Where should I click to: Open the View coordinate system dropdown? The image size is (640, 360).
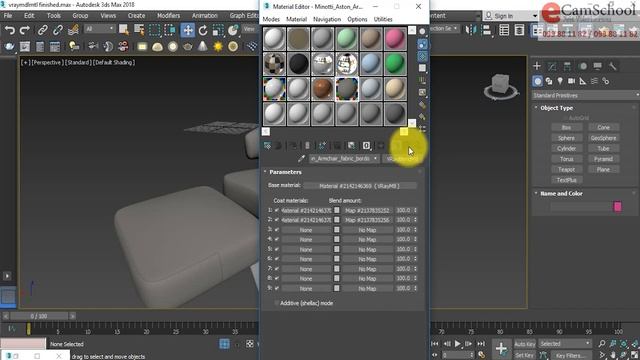[249, 29]
